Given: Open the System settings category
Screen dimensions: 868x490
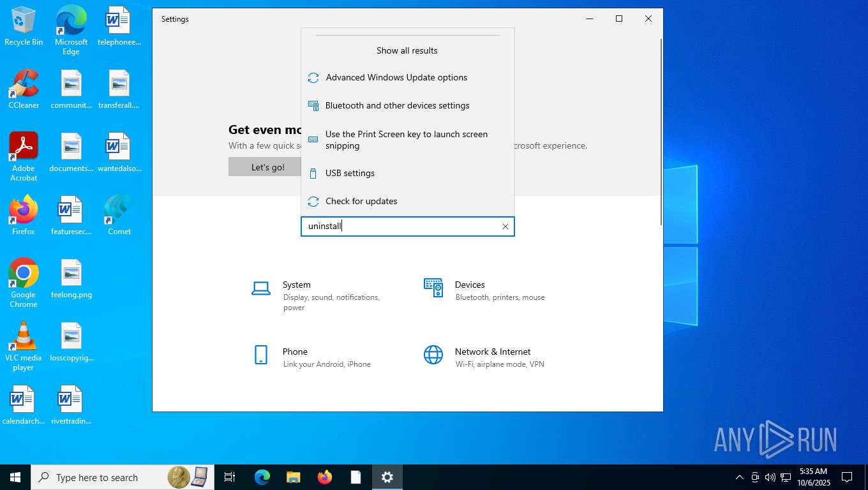Looking at the screenshot, I should pyautogui.click(x=324, y=295).
